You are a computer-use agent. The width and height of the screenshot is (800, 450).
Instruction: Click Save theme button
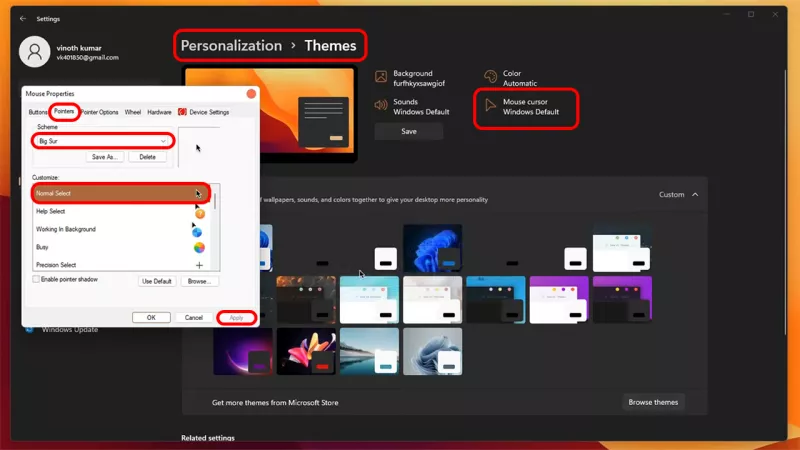click(409, 131)
